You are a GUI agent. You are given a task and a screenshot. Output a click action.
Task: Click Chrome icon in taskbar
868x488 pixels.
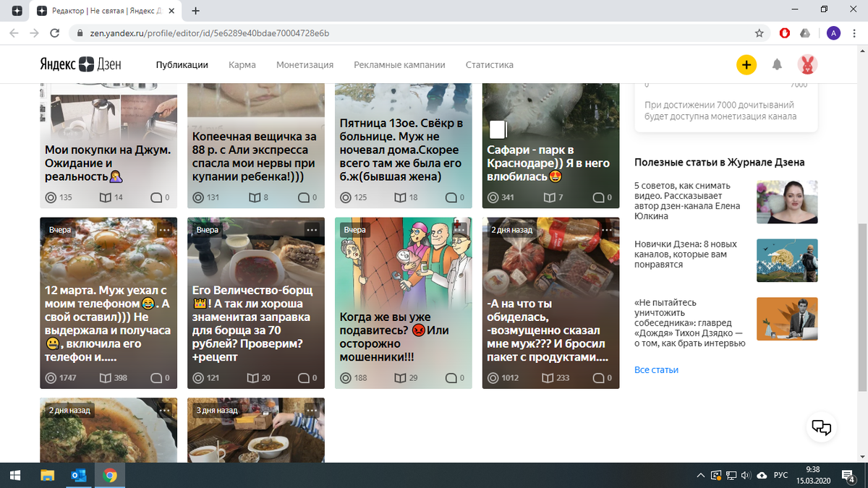[110, 475]
